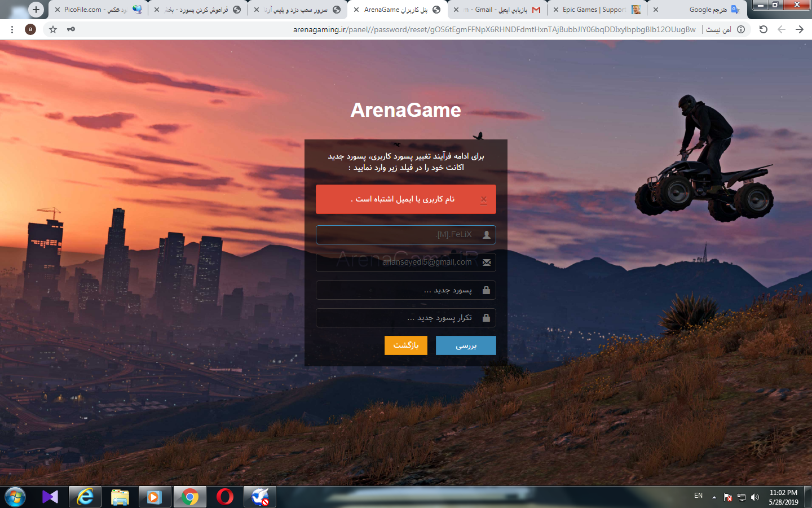This screenshot has height=508, width=812.
Task: Dismiss the red error alert
Action: (x=484, y=199)
